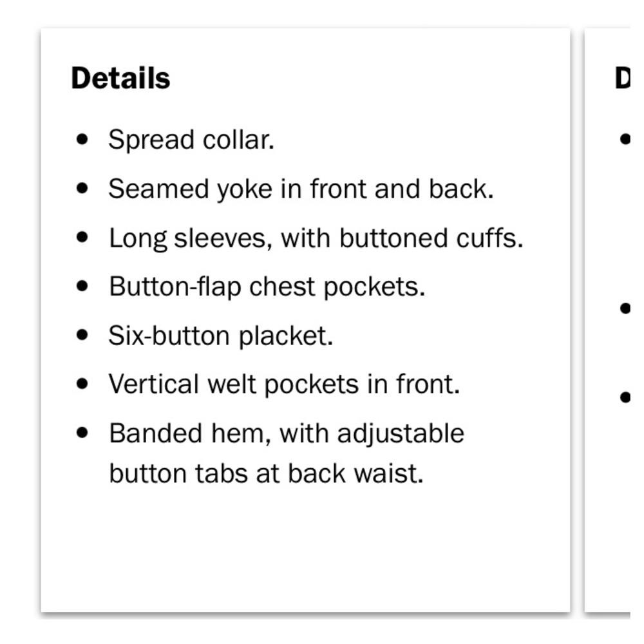Screen dimensions: 644x644
Task: Click 'Long sleeves, with buttoned cuffs.'
Action: [x=316, y=238]
